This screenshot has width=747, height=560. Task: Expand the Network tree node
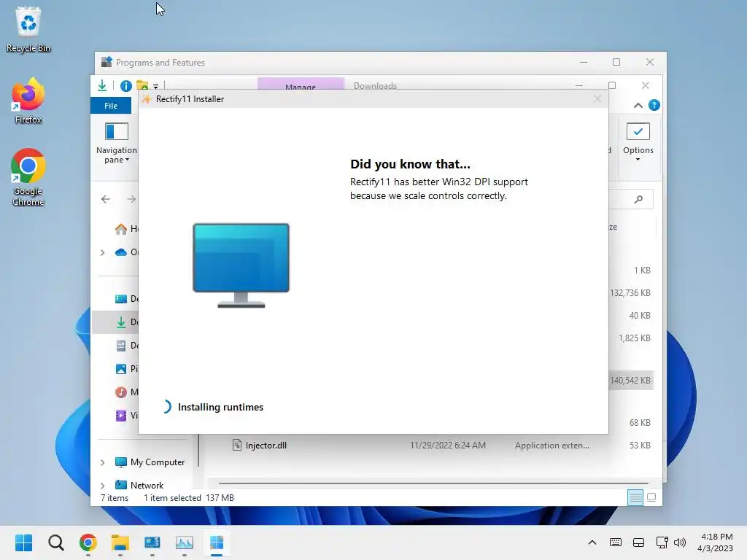coord(102,486)
